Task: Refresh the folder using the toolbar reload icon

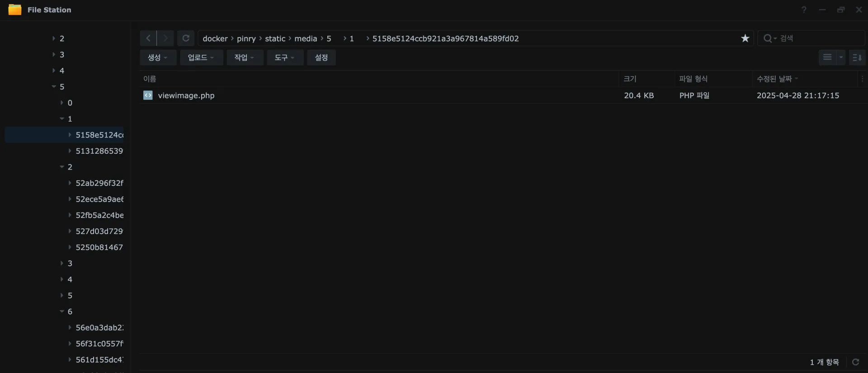Action: [186, 38]
